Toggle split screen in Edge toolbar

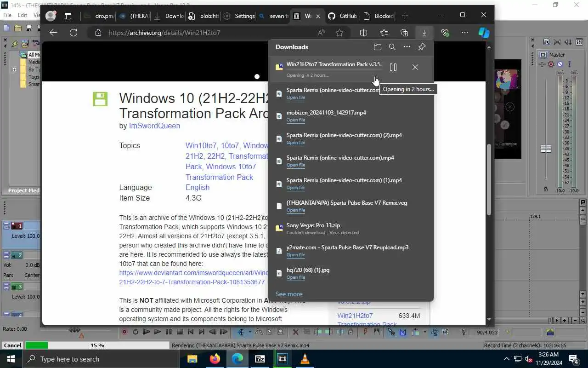pyautogui.click(x=363, y=33)
